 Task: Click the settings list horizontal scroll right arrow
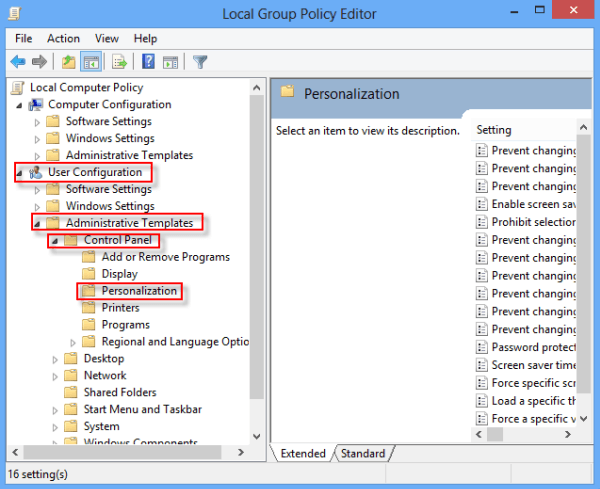(x=568, y=434)
